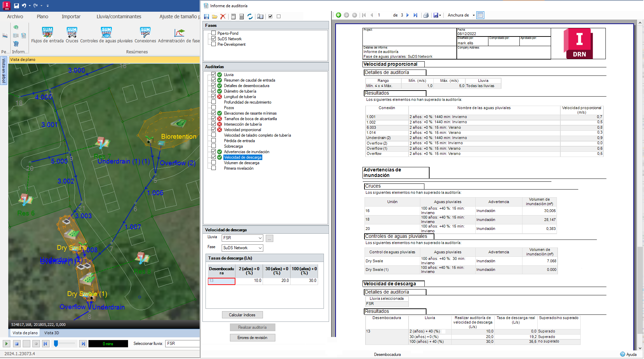Viewport: 644px width, 359px height.
Task: Click the refresh icon in audit toolbar
Action: pos(250,17)
